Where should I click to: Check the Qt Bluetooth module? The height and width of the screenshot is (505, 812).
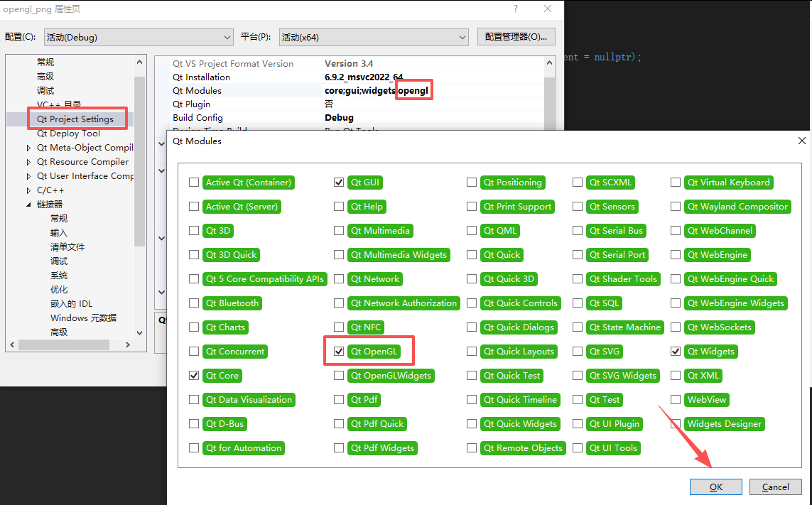click(194, 303)
